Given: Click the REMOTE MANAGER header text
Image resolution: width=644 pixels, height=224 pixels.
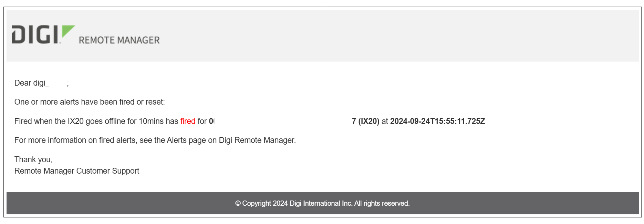Looking at the screenshot, I should click(x=119, y=40).
